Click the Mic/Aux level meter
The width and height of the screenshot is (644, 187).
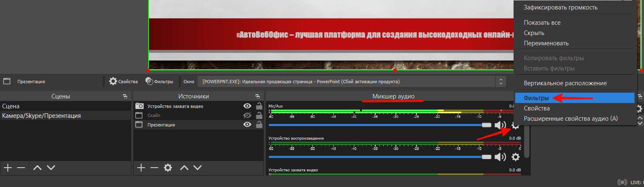pyautogui.click(x=394, y=111)
